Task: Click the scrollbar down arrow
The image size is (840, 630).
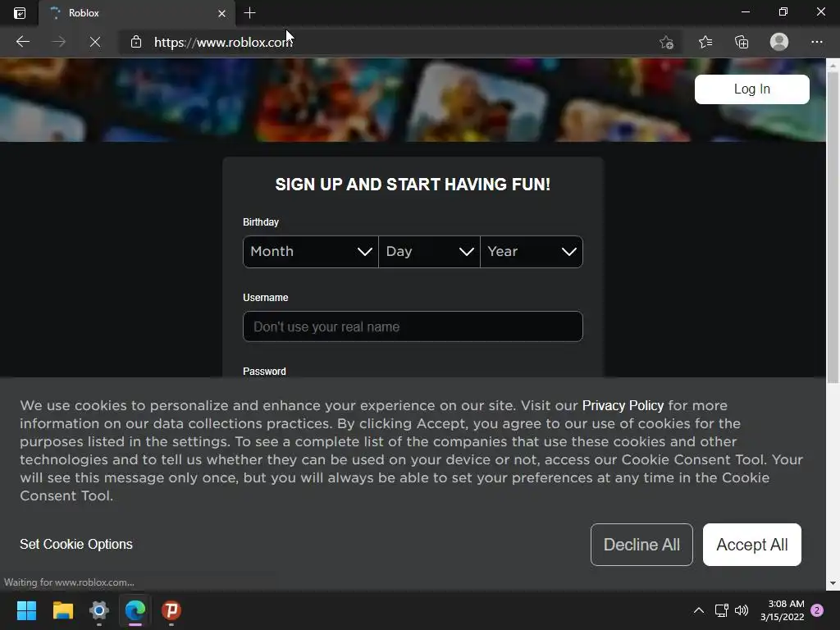Action: 833,583
